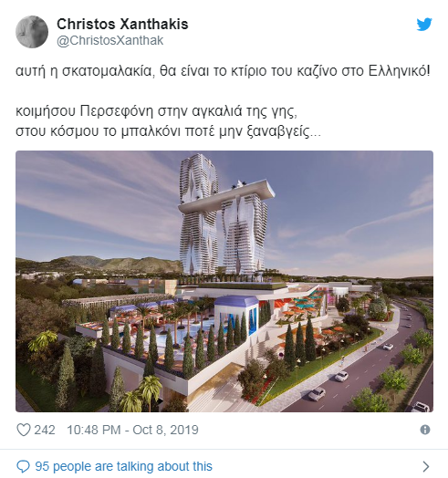448x478 pixels.
Task: Click the blue-domed pavilion in the photo
Action: tap(236, 317)
